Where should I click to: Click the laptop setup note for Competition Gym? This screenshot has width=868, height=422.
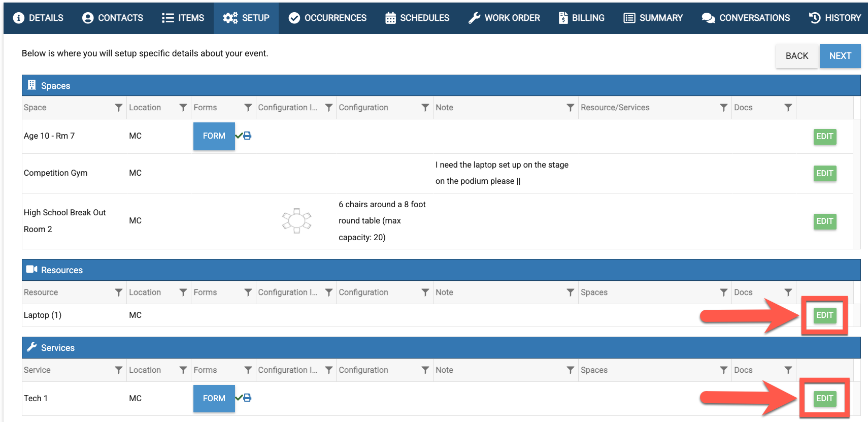point(502,173)
